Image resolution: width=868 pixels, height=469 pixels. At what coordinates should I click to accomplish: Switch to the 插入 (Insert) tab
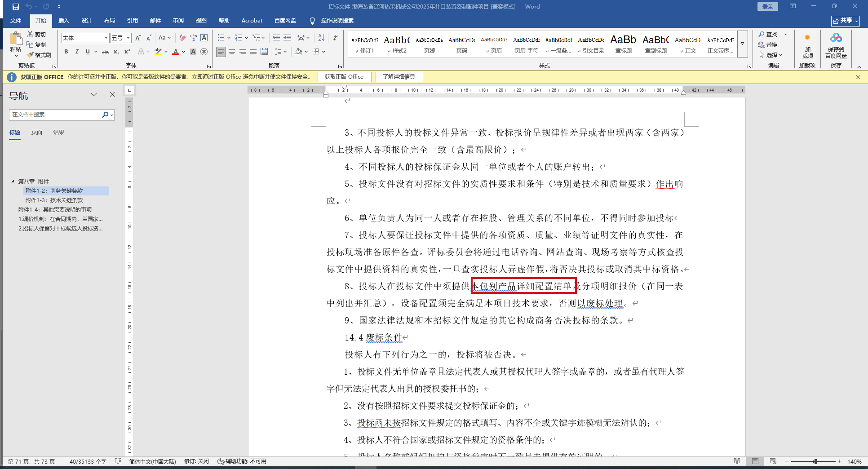point(64,21)
